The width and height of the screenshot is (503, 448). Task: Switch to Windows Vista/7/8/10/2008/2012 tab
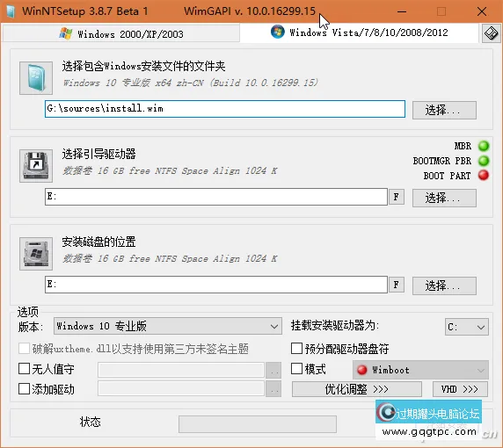tap(360, 33)
